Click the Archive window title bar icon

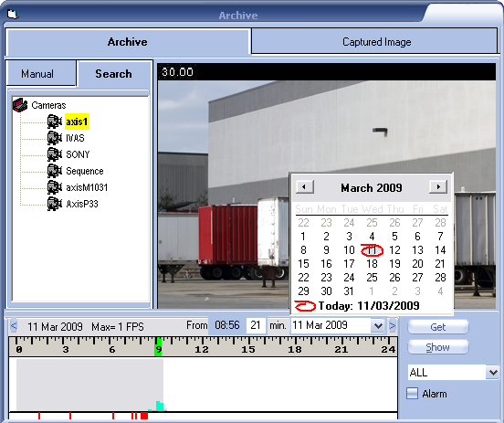pyautogui.click(x=13, y=14)
